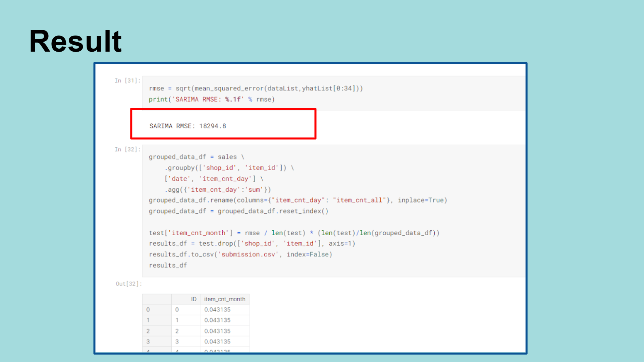Click the 'Result' slide title

(x=75, y=41)
